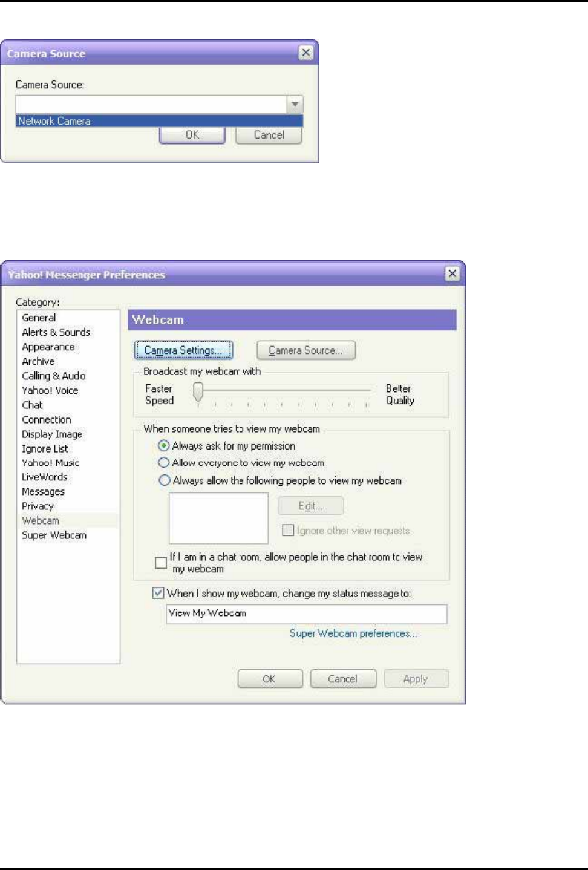
Task: Click the broadcast speed/quality slider handle
Action: point(198,392)
